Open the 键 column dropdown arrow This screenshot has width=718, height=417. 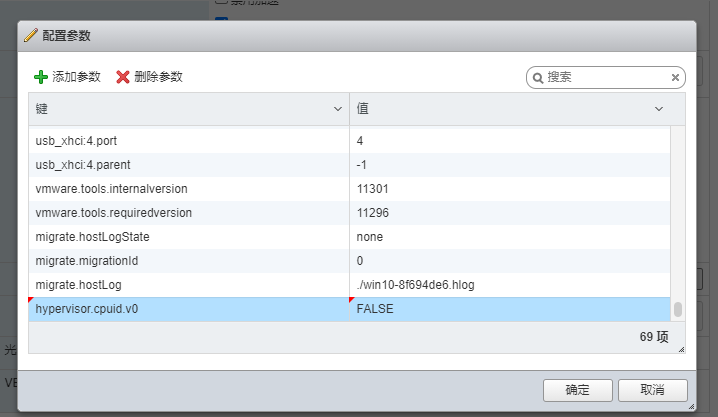337,108
